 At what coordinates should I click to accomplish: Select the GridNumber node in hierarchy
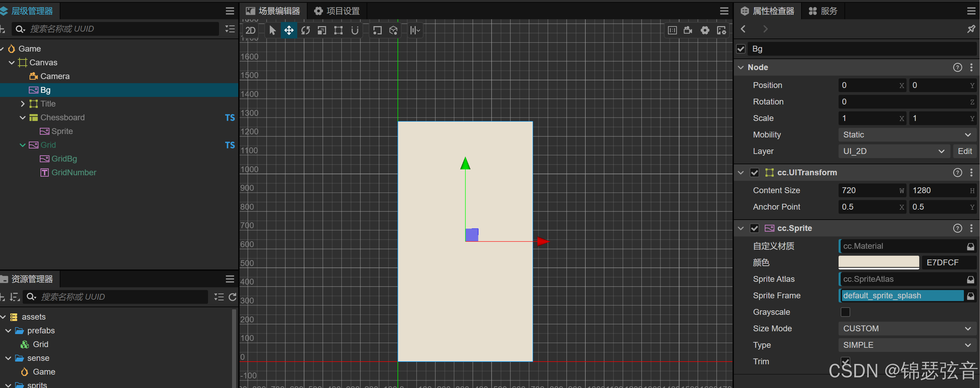(x=73, y=173)
